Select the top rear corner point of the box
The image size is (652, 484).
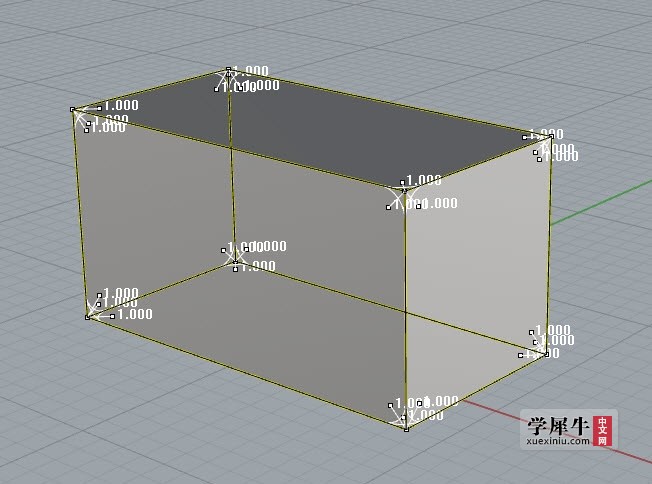228,69
